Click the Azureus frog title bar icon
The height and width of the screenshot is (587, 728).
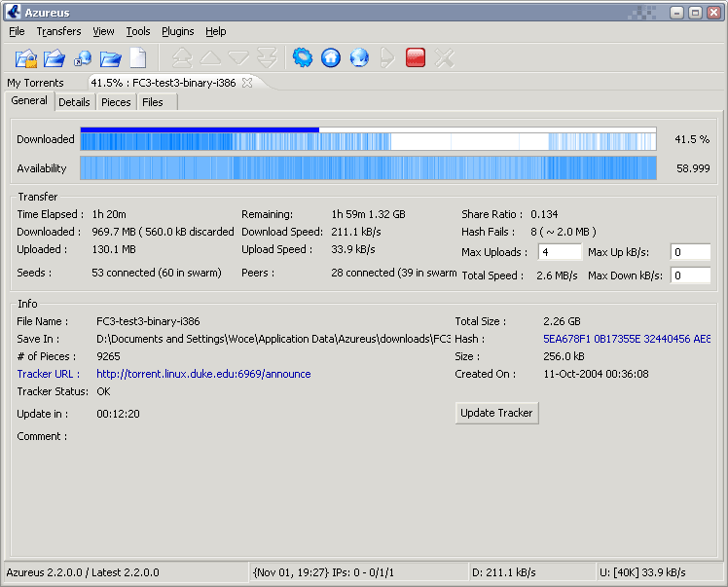pos(14,12)
